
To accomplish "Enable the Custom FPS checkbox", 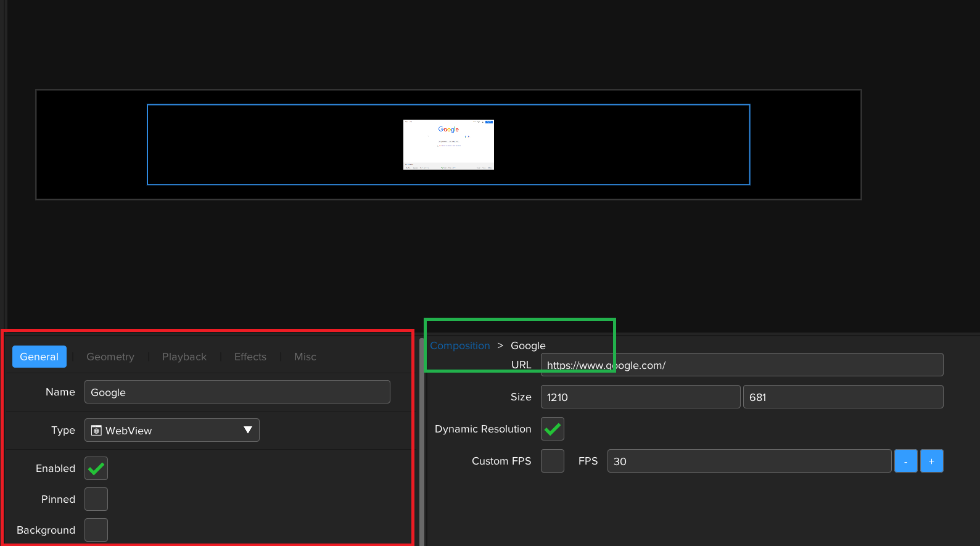I will point(553,461).
